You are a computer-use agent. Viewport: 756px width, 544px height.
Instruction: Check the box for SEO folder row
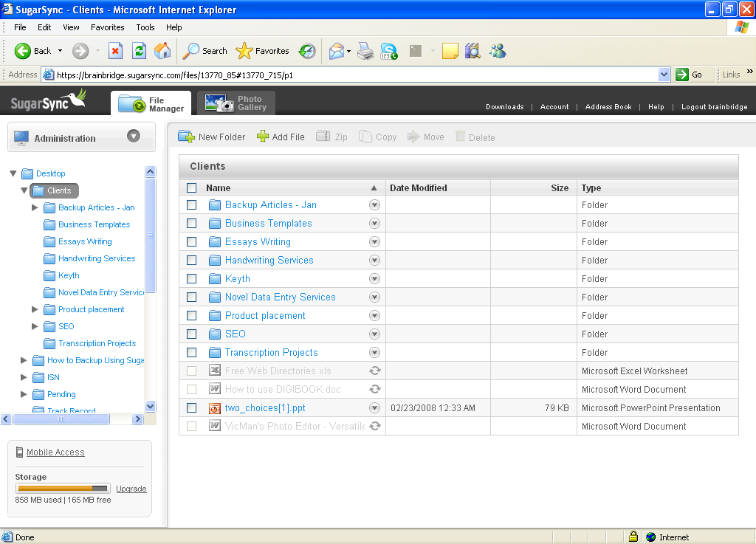point(191,334)
